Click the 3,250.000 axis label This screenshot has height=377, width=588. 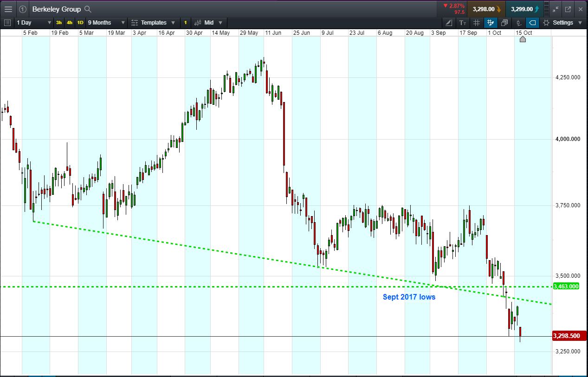click(x=568, y=351)
